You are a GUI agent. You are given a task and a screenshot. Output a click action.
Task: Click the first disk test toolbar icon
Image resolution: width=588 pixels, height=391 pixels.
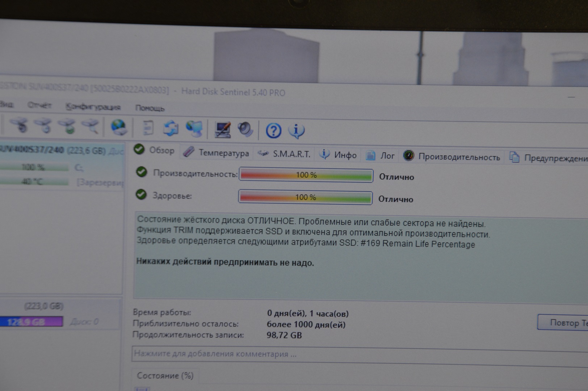19,125
